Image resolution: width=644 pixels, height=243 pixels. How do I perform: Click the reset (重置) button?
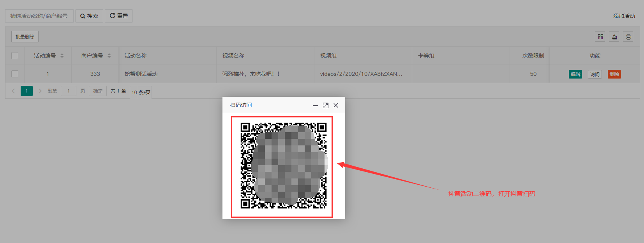pyautogui.click(x=119, y=16)
